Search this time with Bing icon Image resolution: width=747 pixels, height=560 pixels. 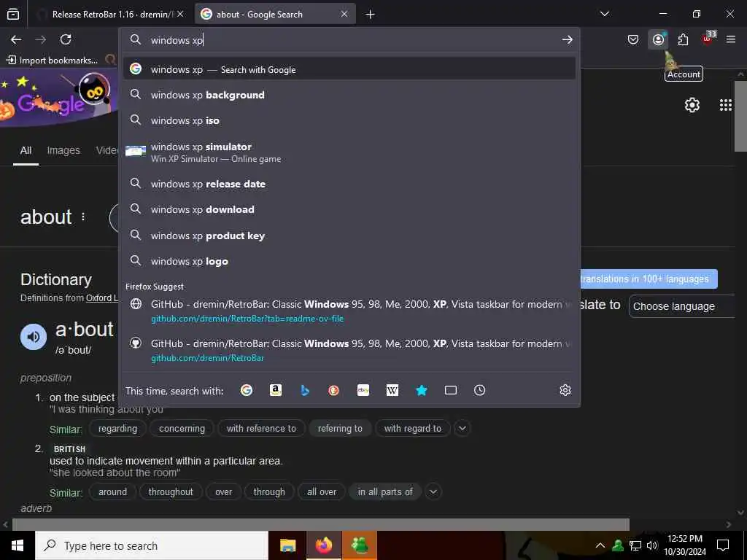[x=305, y=391]
